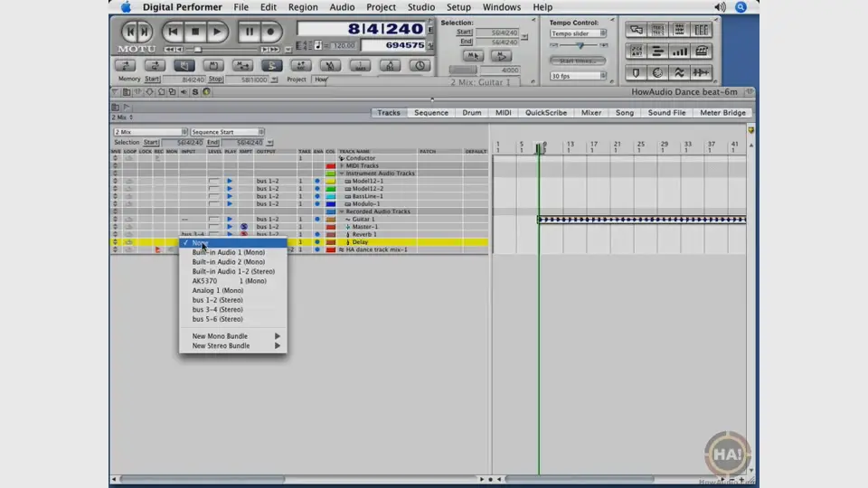Image resolution: width=868 pixels, height=488 pixels.
Task: Click the Memory Stop button
Action: [215, 80]
